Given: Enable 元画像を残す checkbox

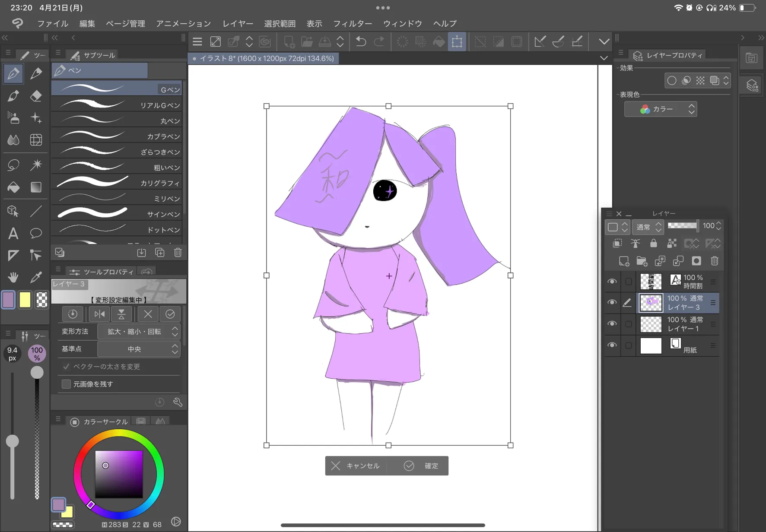Looking at the screenshot, I should coord(66,384).
